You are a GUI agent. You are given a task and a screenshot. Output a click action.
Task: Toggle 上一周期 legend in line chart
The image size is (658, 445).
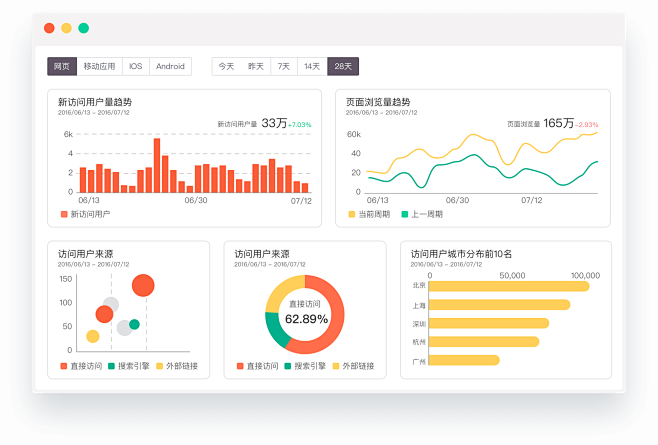422,215
